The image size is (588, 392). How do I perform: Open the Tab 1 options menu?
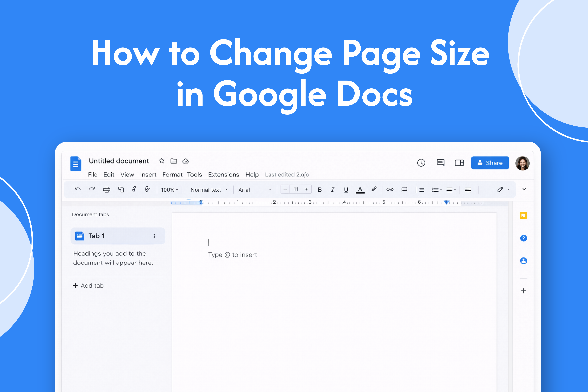click(154, 236)
